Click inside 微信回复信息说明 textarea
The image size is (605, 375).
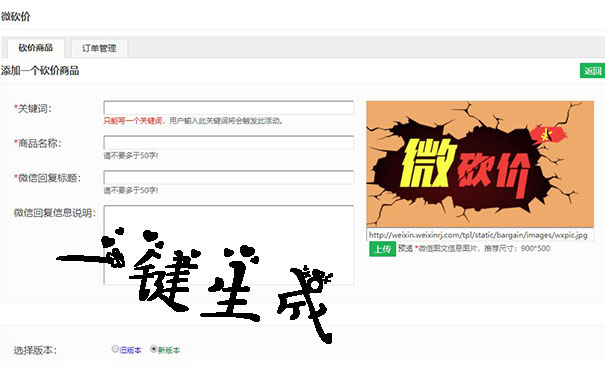[228, 245]
